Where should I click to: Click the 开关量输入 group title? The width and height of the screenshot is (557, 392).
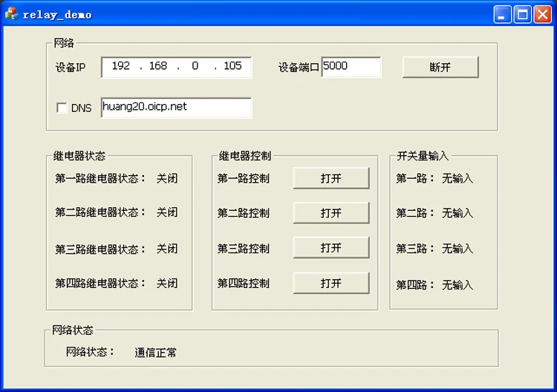click(423, 155)
